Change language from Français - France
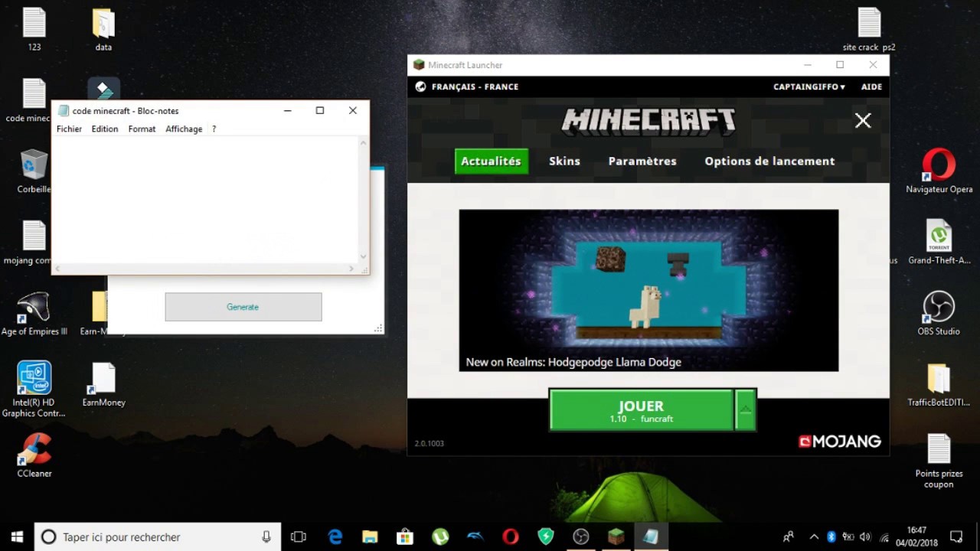This screenshot has height=551, width=980. pyautogui.click(x=467, y=87)
